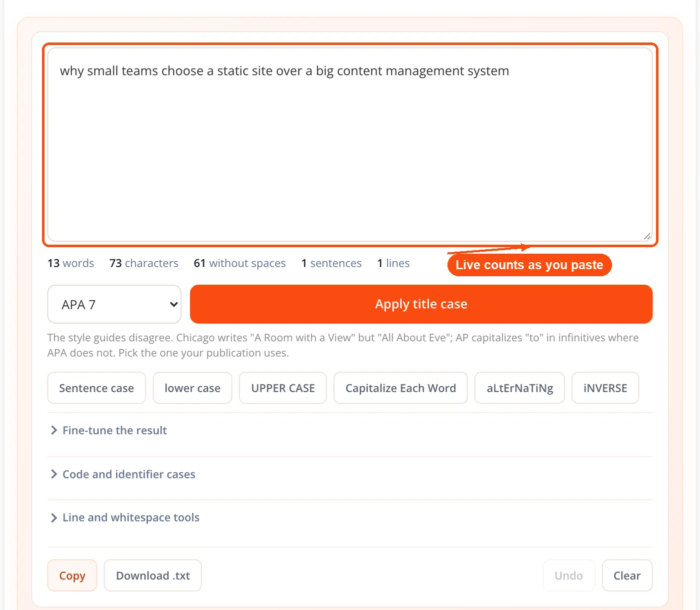
Task: Convert text to Sentence case
Action: (x=96, y=388)
